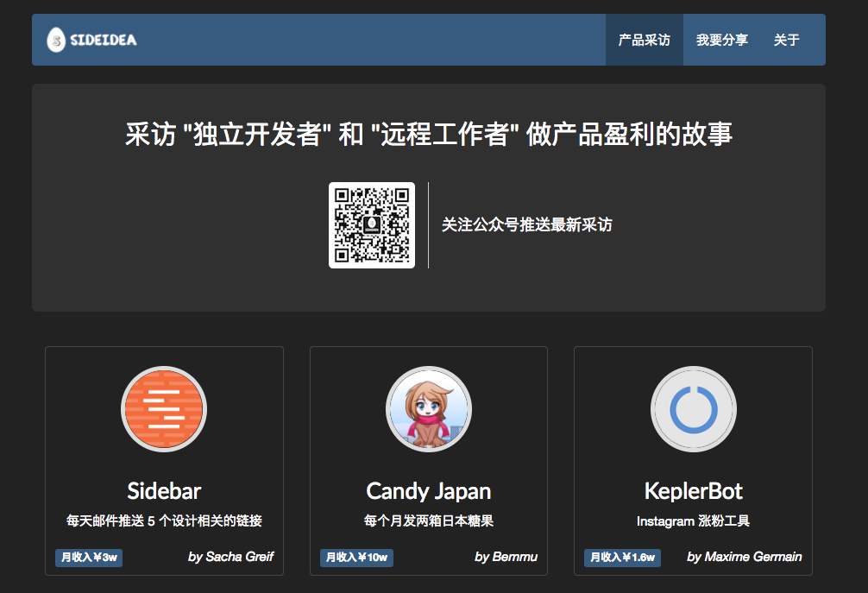
Task: Click the SideIdea egg logo icon
Action: [x=56, y=40]
